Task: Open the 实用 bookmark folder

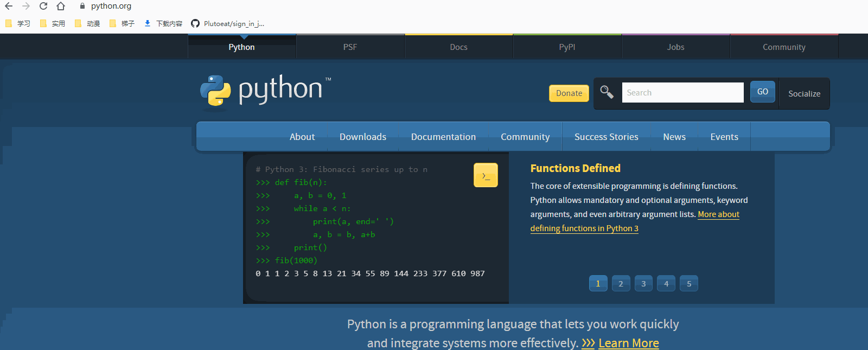Action: tap(52, 23)
